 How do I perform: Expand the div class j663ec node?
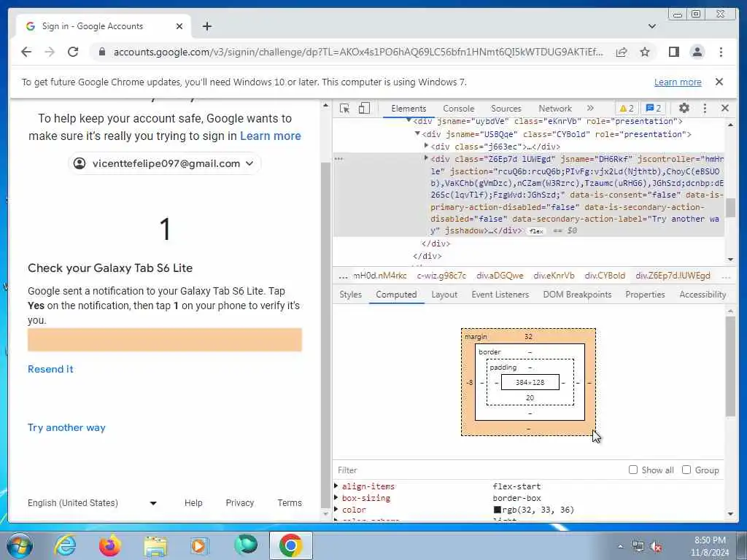pos(426,145)
